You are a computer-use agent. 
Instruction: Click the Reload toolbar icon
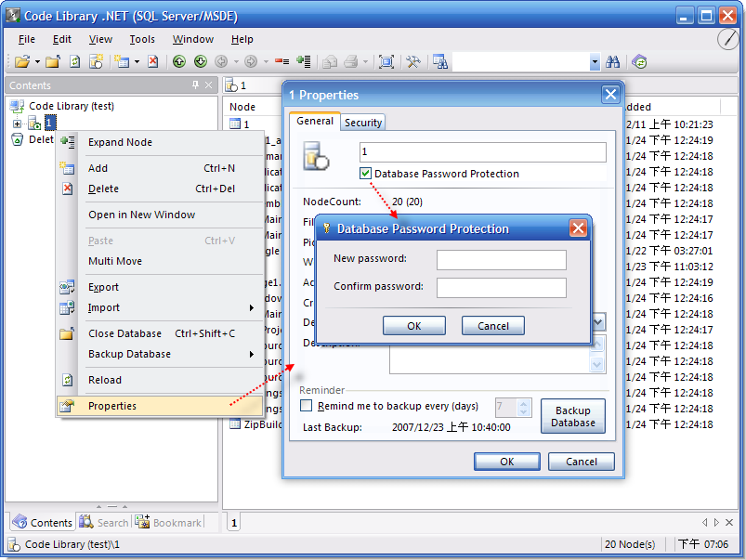[x=74, y=61]
